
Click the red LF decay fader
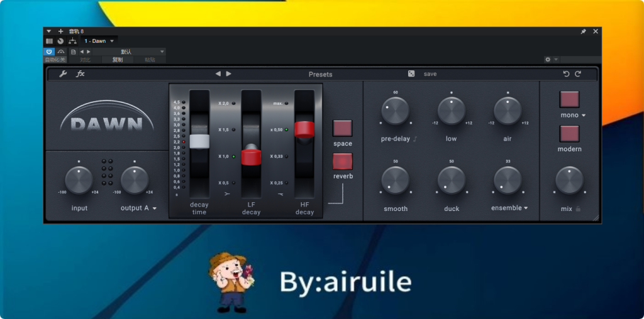click(251, 157)
